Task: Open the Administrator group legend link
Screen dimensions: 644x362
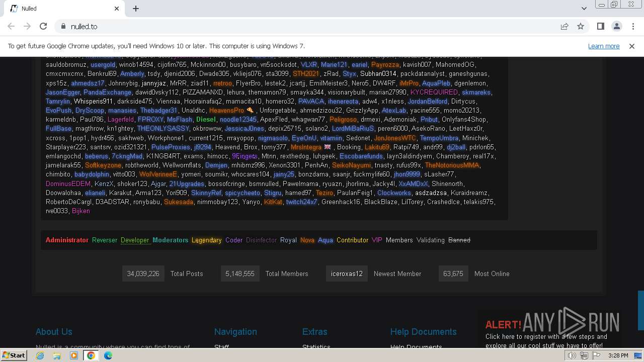Action: pyautogui.click(x=67, y=240)
